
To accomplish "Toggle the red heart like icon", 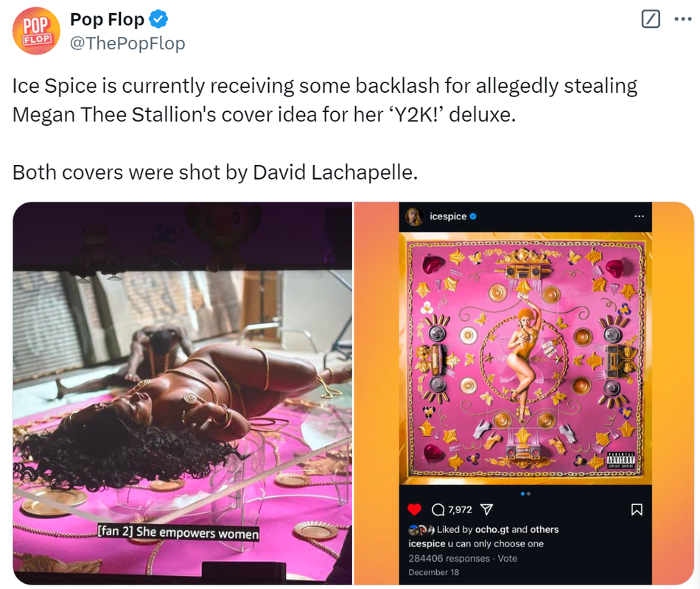I will [x=414, y=509].
